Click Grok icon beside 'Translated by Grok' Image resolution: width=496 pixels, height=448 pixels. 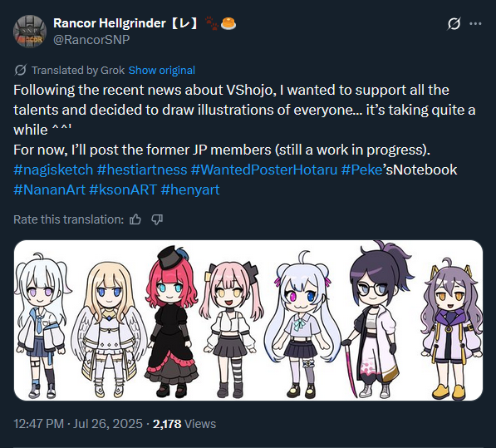(x=20, y=71)
